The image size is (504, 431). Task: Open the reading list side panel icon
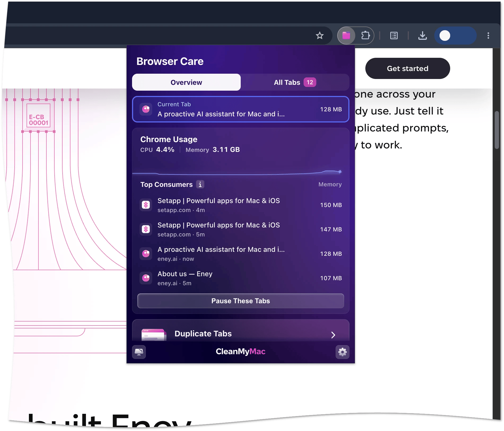click(x=394, y=36)
